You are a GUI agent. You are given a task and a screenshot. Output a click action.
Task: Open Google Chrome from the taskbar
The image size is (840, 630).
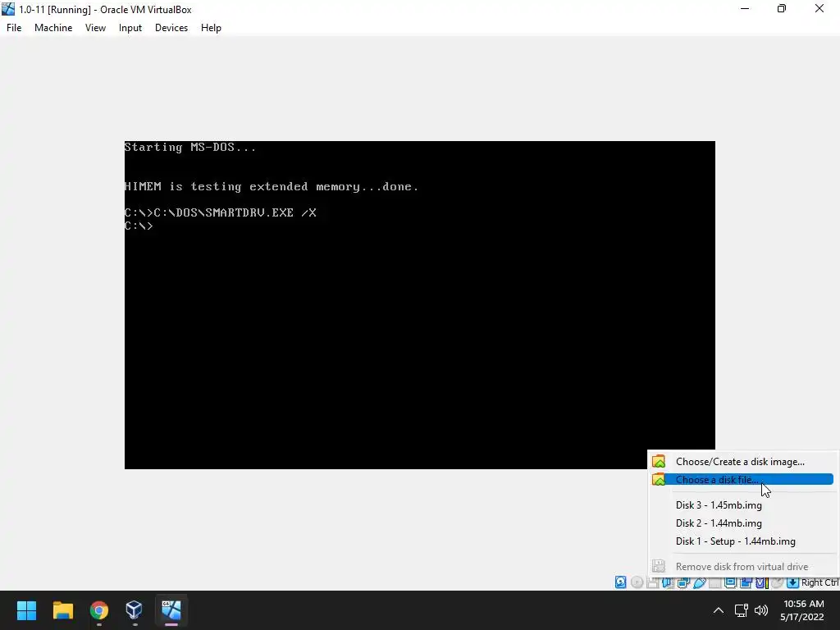[98, 610]
